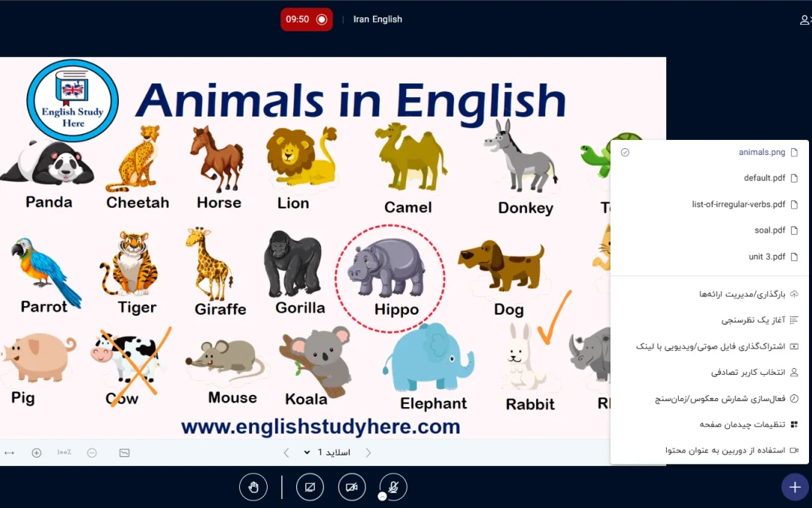Unmute the microphone button

tap(393, 486)
